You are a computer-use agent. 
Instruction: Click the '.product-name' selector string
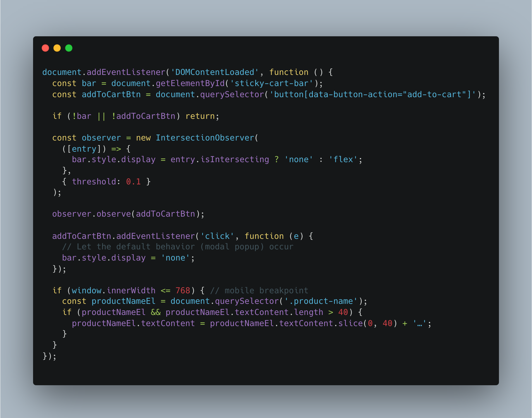point(321,301)
